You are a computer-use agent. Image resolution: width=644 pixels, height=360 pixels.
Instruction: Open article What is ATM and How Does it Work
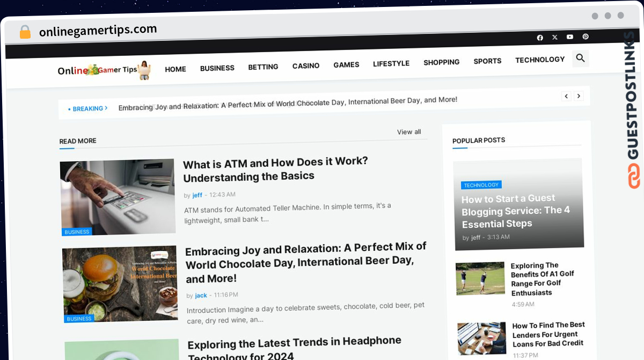(x=276, y=169)
